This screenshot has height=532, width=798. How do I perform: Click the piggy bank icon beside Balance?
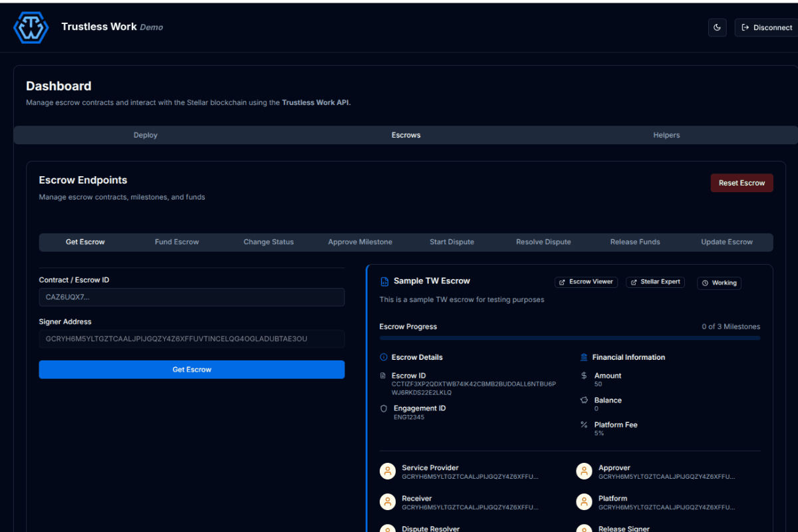(584, 400)
